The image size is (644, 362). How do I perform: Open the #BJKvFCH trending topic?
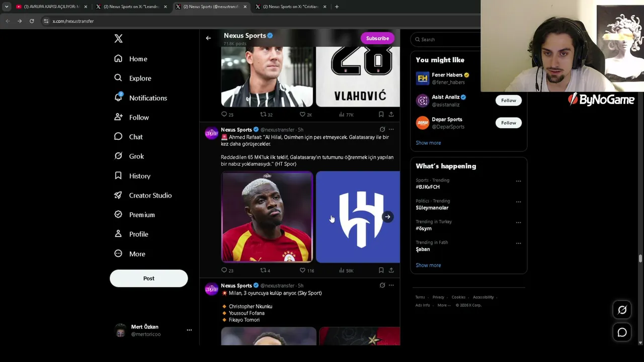coord(428,187)
